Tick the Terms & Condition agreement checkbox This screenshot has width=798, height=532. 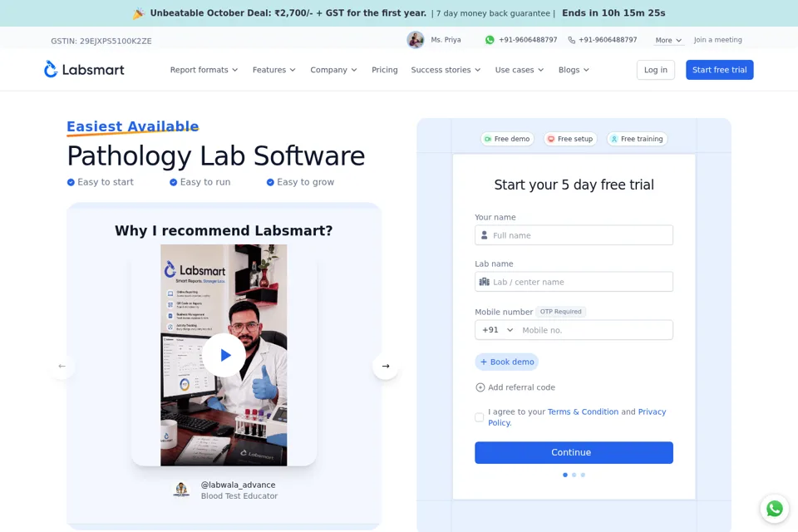[x=479, y=417]
